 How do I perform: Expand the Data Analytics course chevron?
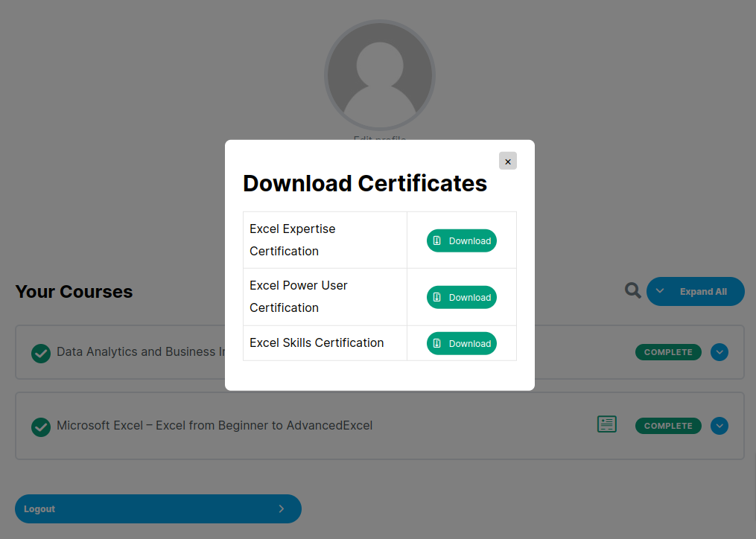pos(719,352)
